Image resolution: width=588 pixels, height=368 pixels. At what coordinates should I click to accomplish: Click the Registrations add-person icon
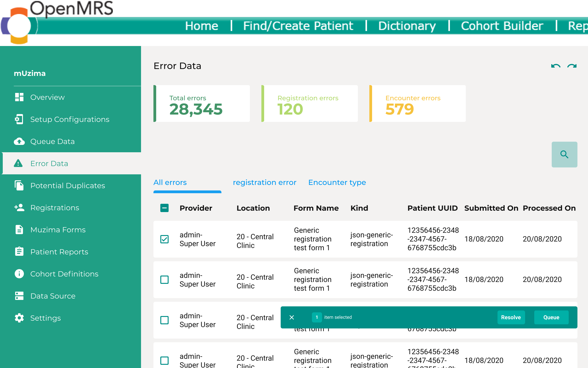pyautogui.click(x=19, y=208)
